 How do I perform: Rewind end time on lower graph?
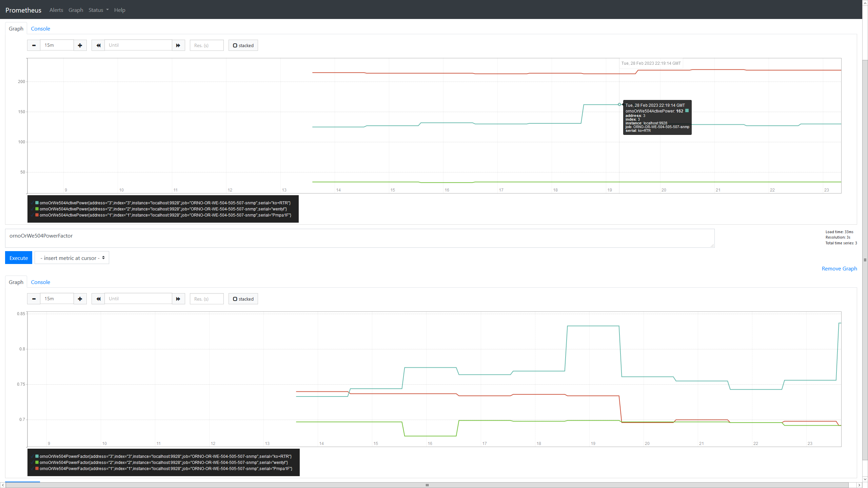click(x=98, y=299)
